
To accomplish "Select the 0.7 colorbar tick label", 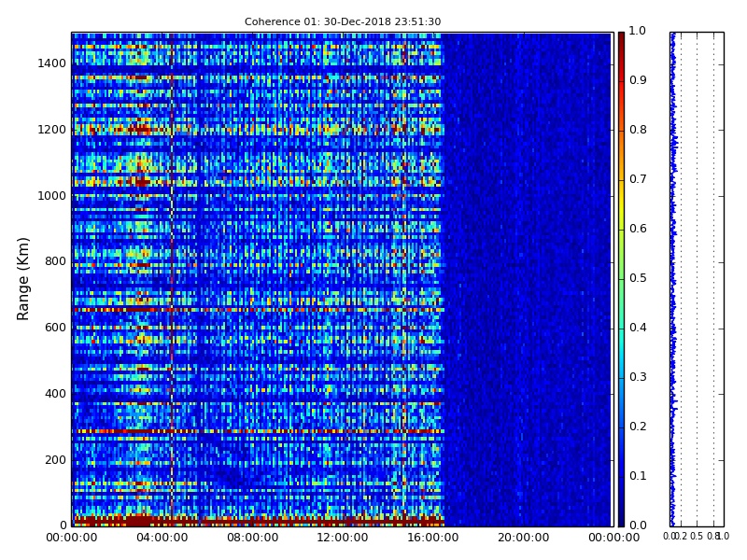I will (x=638, y=179).
